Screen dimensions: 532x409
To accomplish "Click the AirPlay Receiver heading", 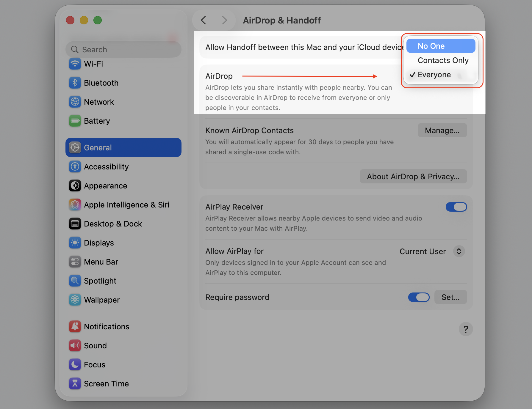I will pyautogui.click(x=234, y=207).
